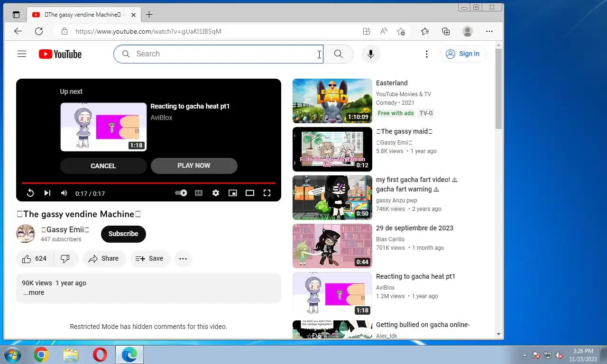Play the Up next video now
The width and height of the screenshot is (607, 364).
pos(194,165)
